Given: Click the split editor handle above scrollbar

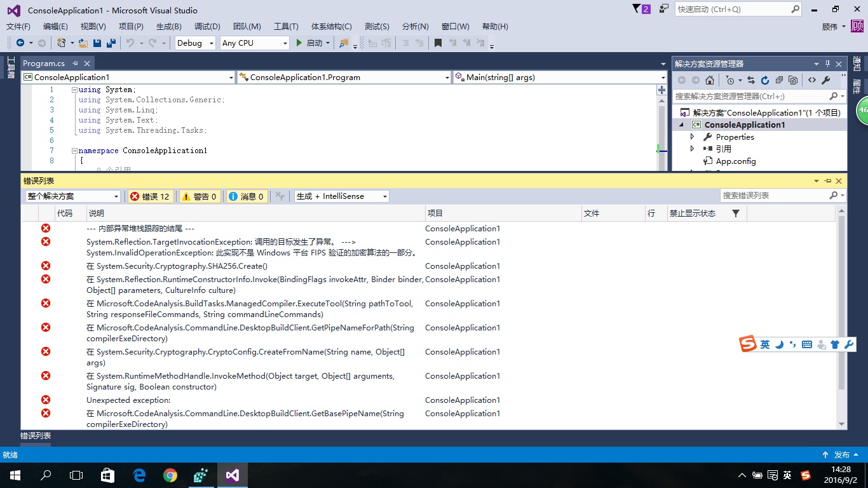Looking at the screenshot, I should [x=661, y=90].
